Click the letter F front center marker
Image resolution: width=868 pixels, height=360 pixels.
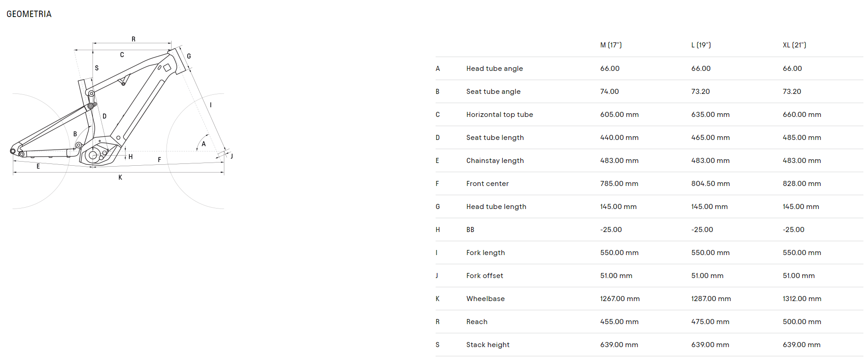point(160,160)
